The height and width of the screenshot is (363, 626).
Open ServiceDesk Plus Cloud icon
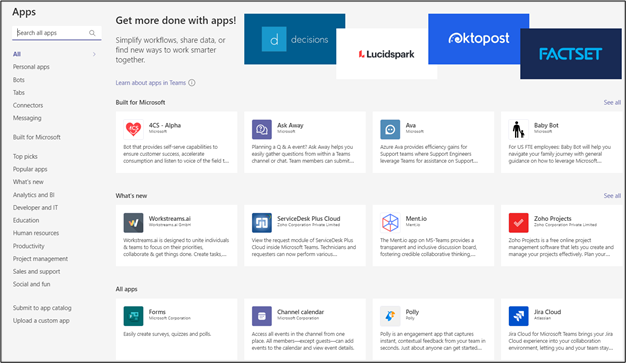click(262, 222)
